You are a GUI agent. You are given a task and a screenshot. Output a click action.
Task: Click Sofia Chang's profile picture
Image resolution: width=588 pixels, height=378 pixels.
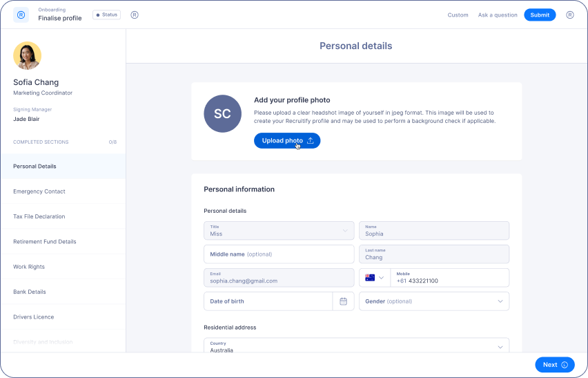(x=28, y=55)
